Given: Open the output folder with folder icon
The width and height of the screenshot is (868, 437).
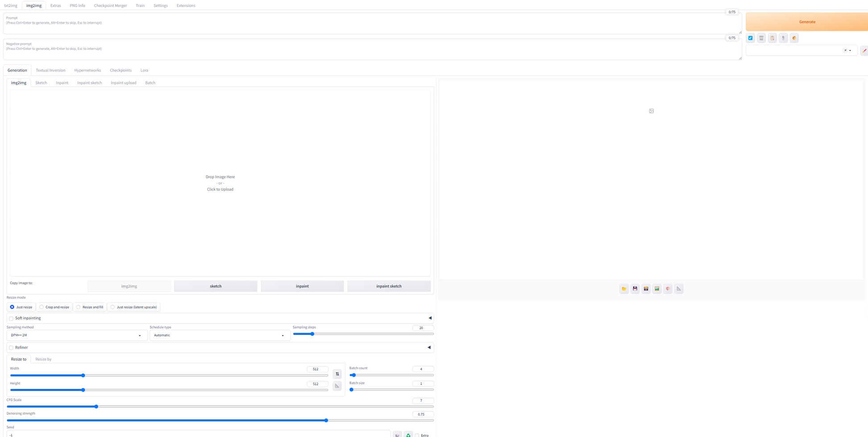Looking at the screenshot, I should (624, 289).
